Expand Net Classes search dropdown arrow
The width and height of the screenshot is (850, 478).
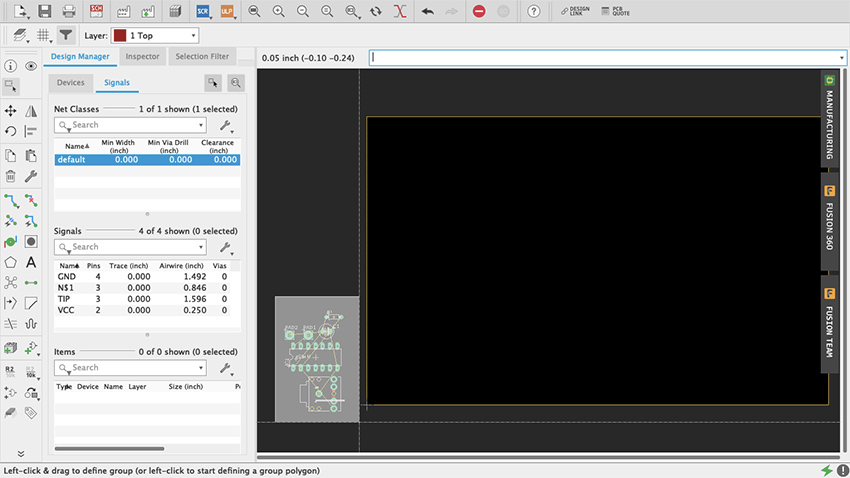pos(201,125)
